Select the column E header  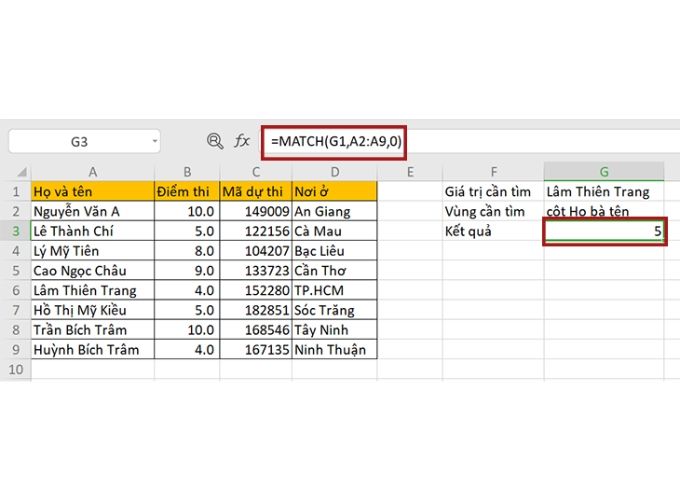410,172
